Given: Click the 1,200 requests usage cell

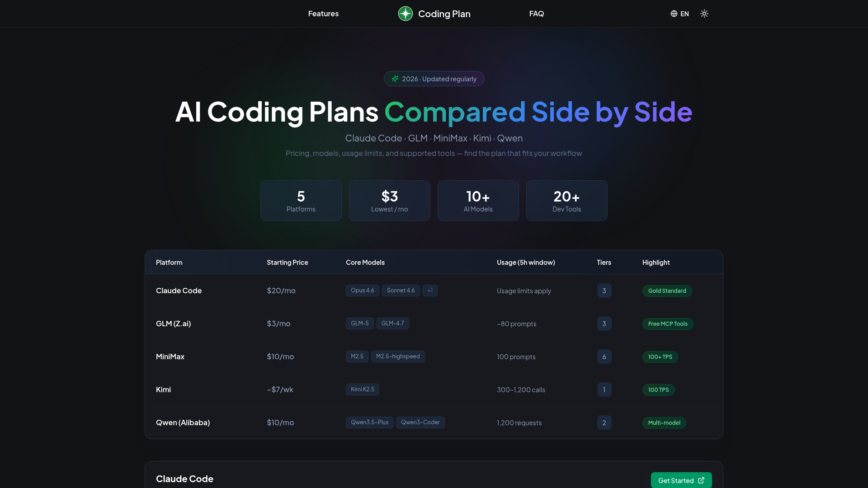Looking at the screenshot, I should [x=519, y=423].
